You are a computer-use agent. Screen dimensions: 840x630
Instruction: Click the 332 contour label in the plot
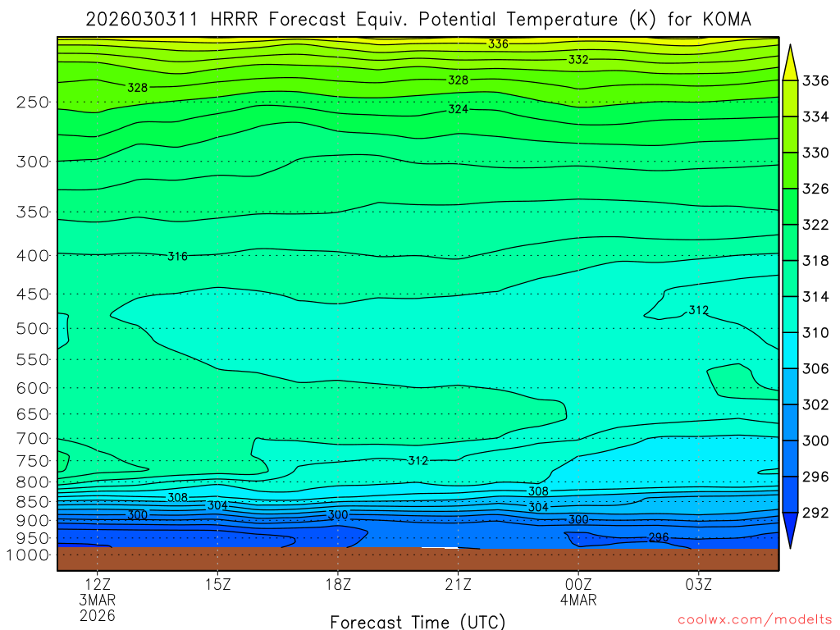tap(578, 59)
